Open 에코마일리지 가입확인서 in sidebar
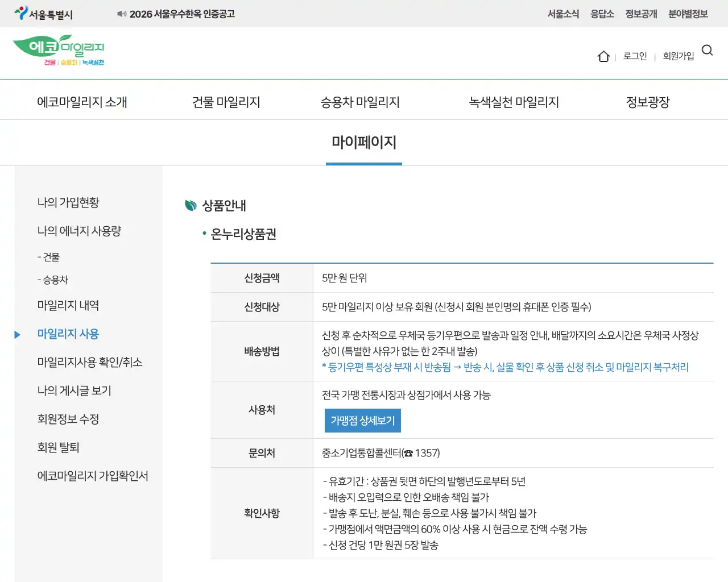Image resolution: width=728 pixels, height=582 pixels. point(93,476)
